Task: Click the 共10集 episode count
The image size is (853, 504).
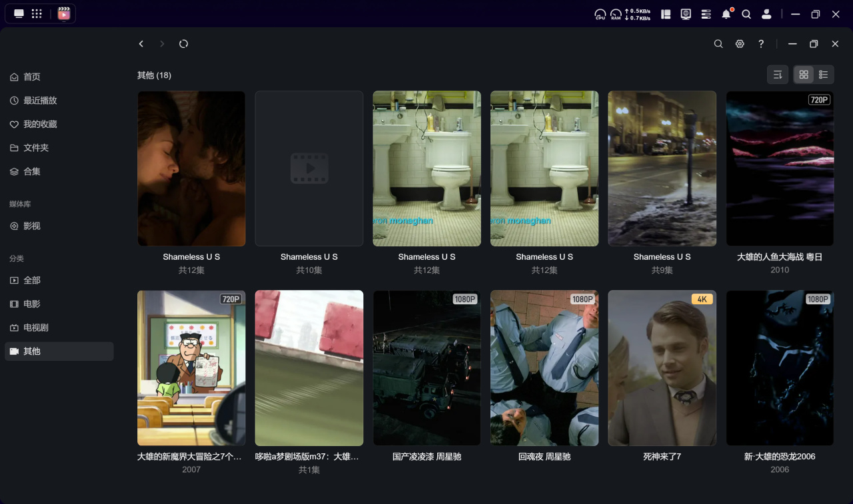Action: coord(309,270)
